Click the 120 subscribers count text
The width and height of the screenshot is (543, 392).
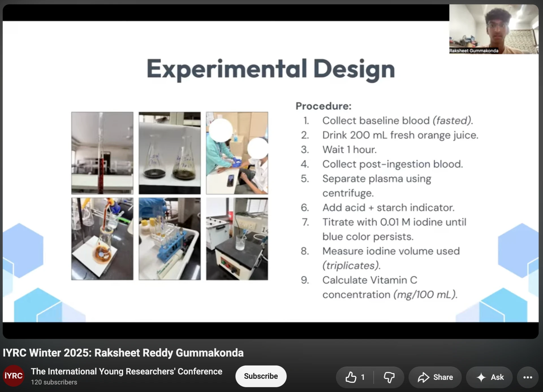pos(54,382)
